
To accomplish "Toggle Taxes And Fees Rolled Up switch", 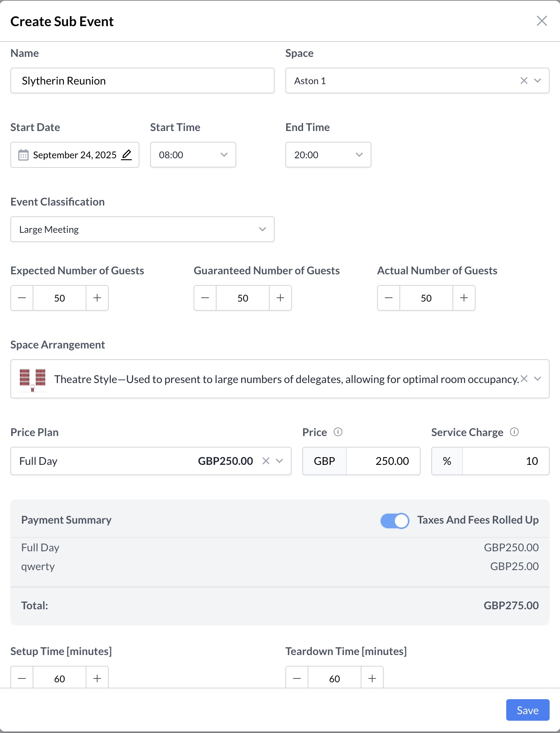I will (x=394, y=521).
